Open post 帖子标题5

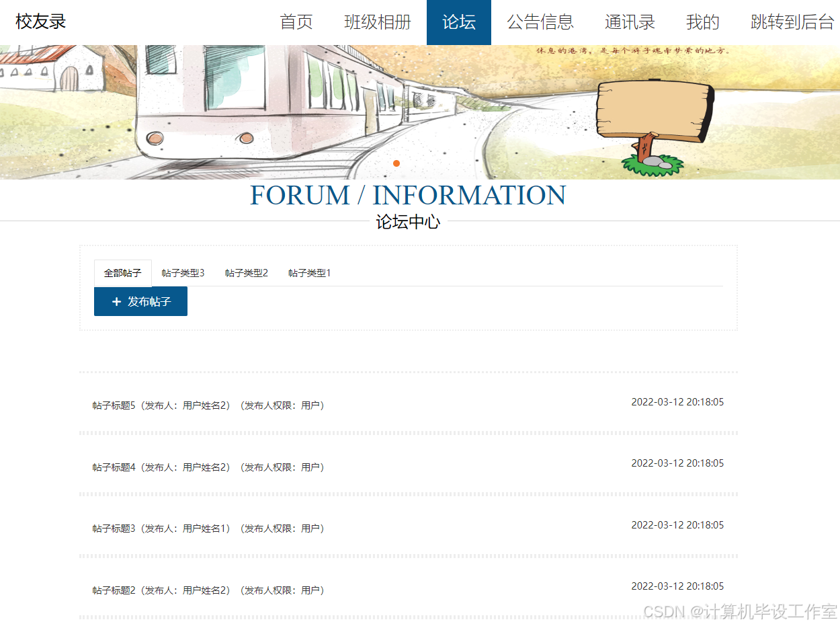coord(208,405)
